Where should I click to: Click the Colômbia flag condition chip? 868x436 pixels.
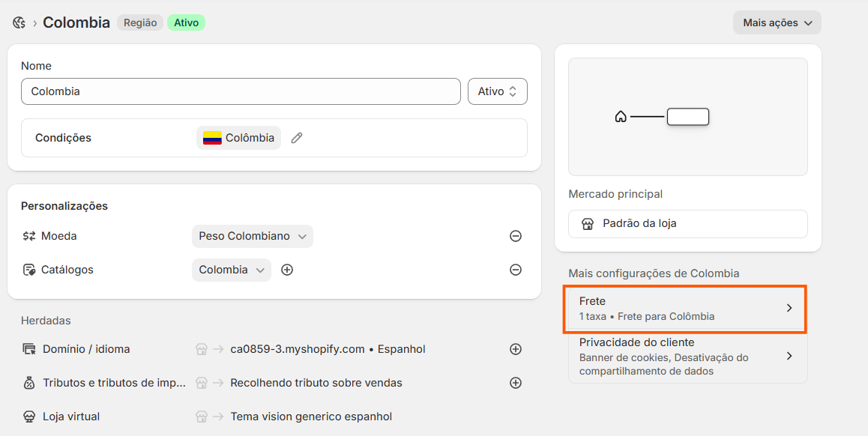(x=238, y=138)
